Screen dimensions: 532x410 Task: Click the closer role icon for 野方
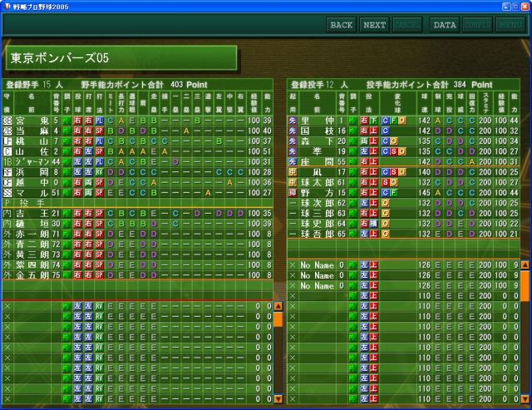pyautogui.click(x=293, y=193)
